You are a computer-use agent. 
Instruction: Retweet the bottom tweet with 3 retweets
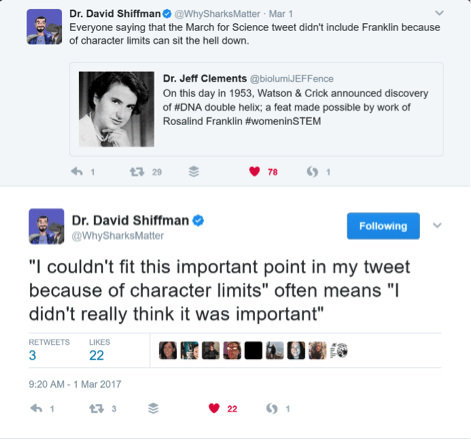click(x=96, y=408)
